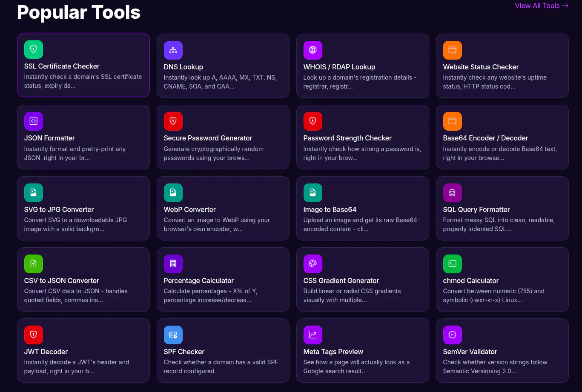This screenshot has width=582, height=392.
Task: Click the SPF Checker envelope icon
Action: pyautogui.click(x=173, y=335)
